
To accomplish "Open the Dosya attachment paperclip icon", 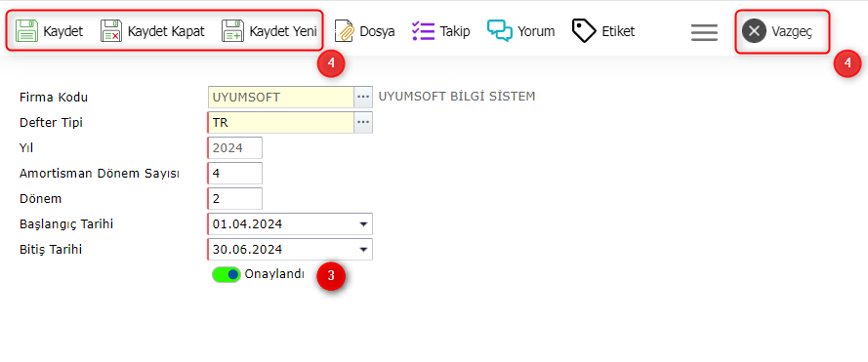I will click(x=345, y=31).
